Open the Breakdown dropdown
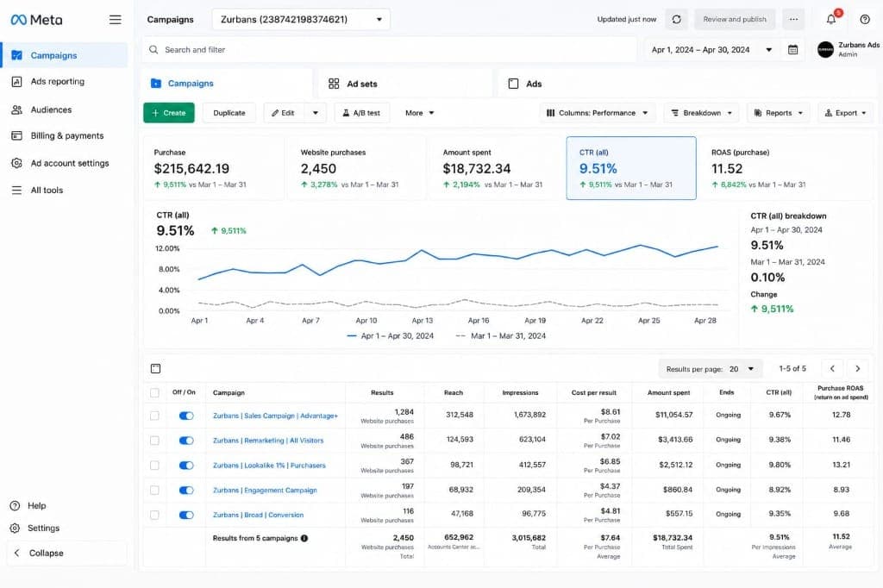Image resolution: width=883 pixels, height=588 pixels. coord(701,113)
